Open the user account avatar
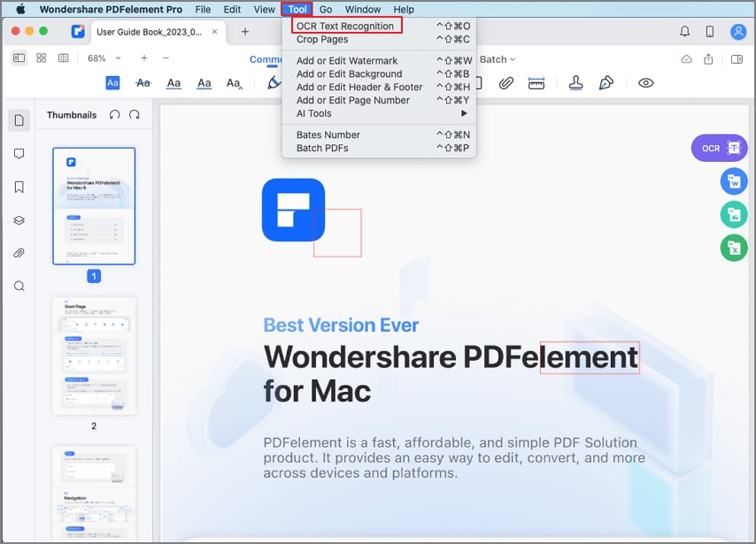This screenshot has width=756, height=544. click(x=738, y=32)
